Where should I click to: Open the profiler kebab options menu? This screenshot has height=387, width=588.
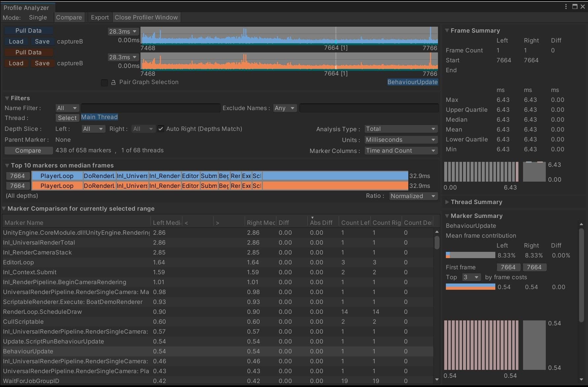[566, 7]
